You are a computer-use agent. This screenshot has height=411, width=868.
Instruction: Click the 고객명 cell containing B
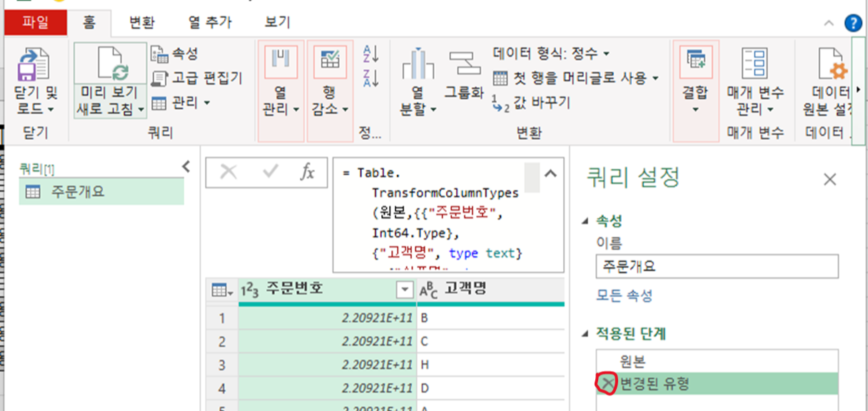click(x=490, y=318)
